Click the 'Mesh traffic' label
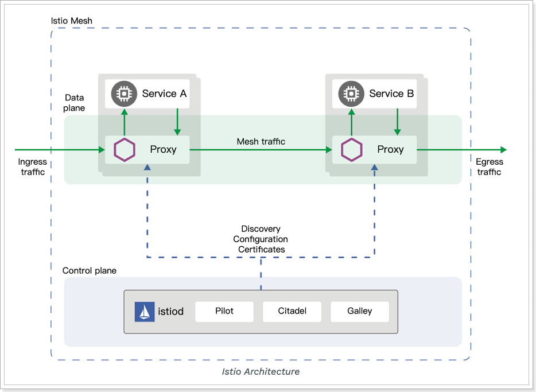 click(261, 142)
